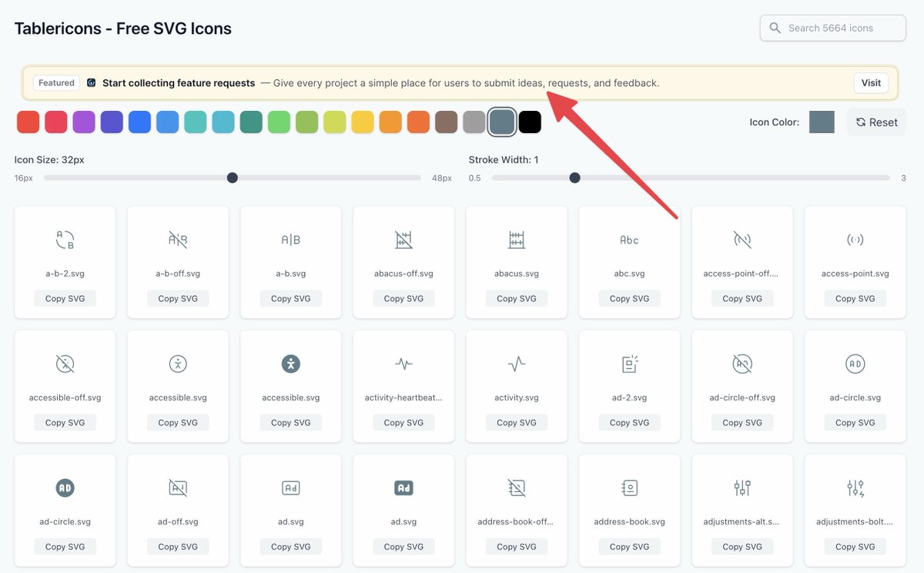Click the access-point-off icon preview
Image resolution: width=924 pixels, height=573 pixels.
(x=742, y=240)
